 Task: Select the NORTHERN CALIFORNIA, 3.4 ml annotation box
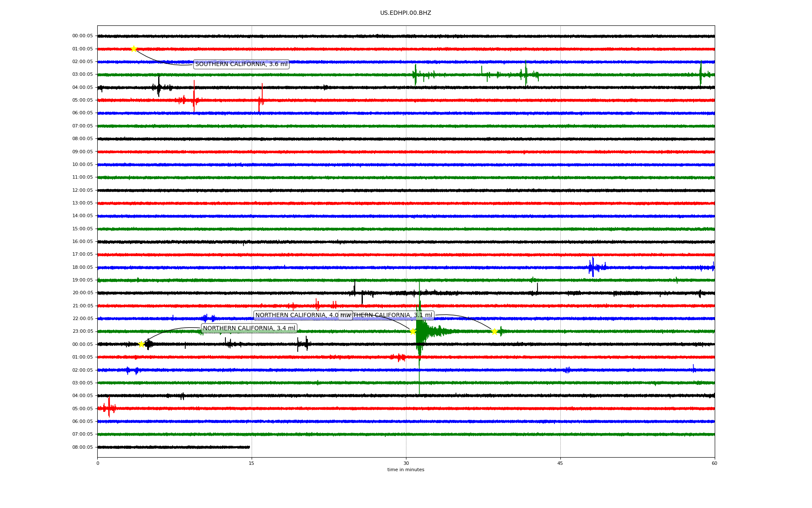pos(249,329)
